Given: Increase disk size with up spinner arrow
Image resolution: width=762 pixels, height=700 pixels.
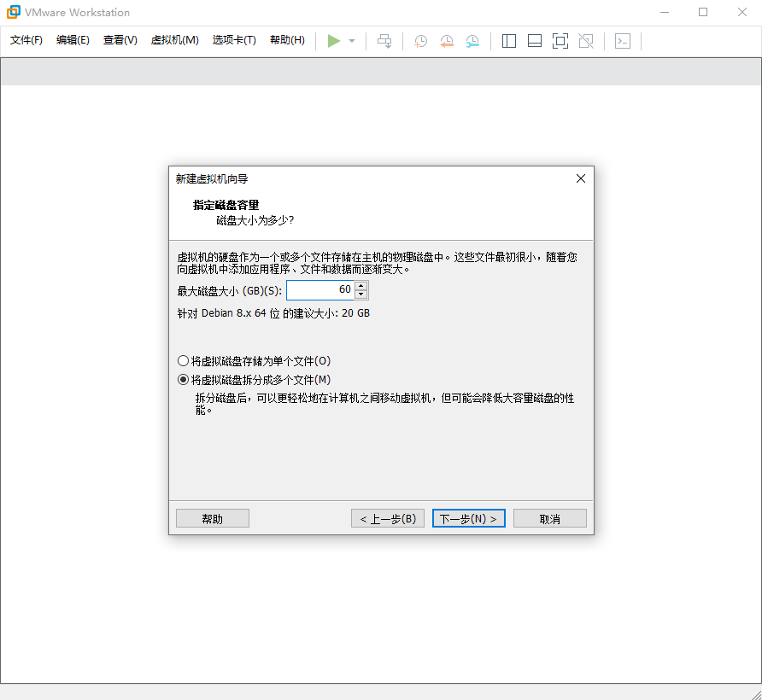Looking at the screenshot, I should click(x=360, y=286).
